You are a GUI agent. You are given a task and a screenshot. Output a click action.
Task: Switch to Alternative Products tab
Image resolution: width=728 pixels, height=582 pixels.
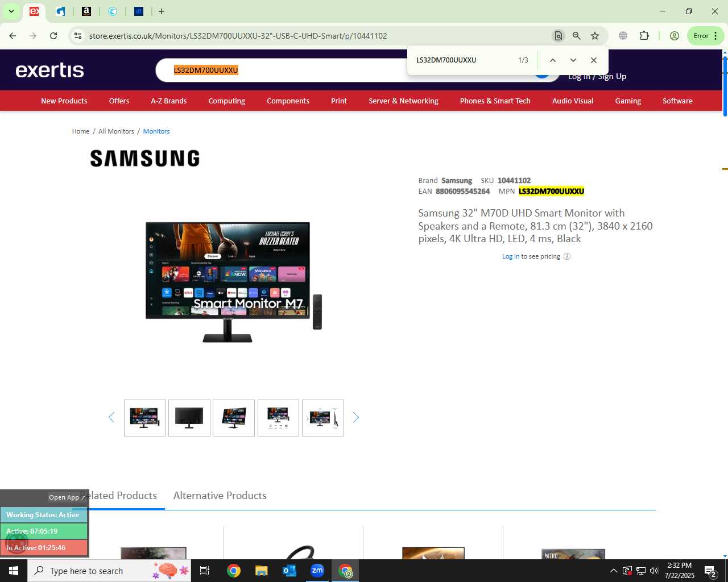point(220,496)
